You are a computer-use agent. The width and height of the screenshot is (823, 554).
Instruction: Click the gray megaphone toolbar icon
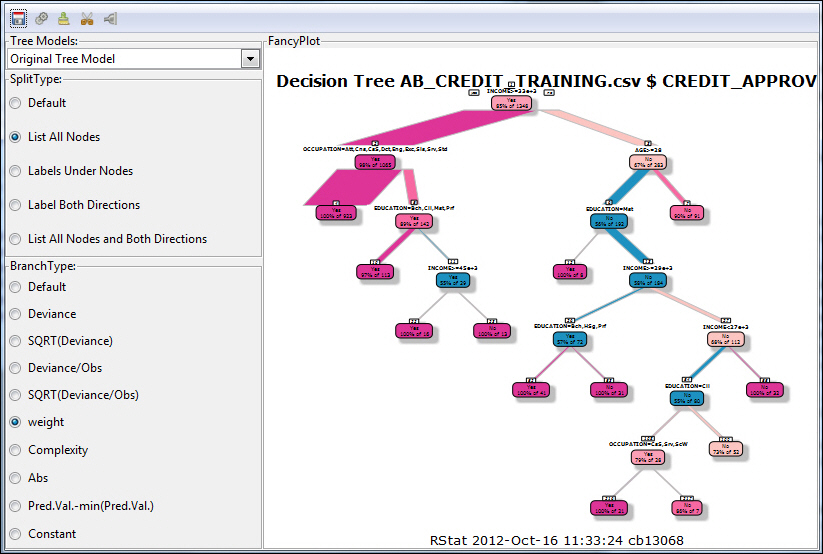[x=110, y=19]
